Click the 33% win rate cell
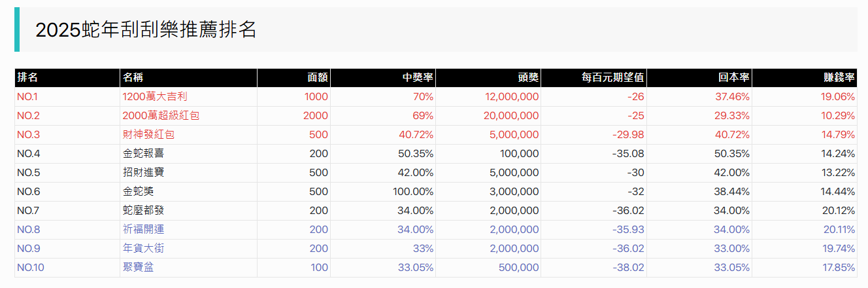 383,249
